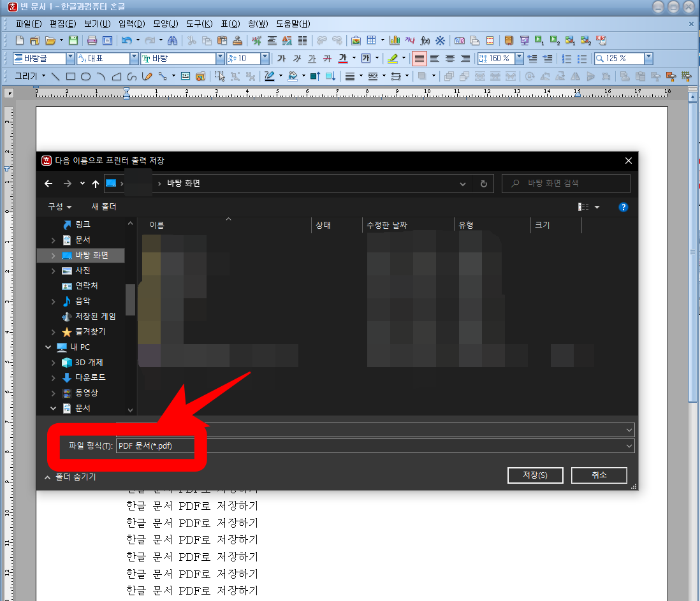Click the new document icon
This screenshot has height=601, width=700.
point(20,41)
